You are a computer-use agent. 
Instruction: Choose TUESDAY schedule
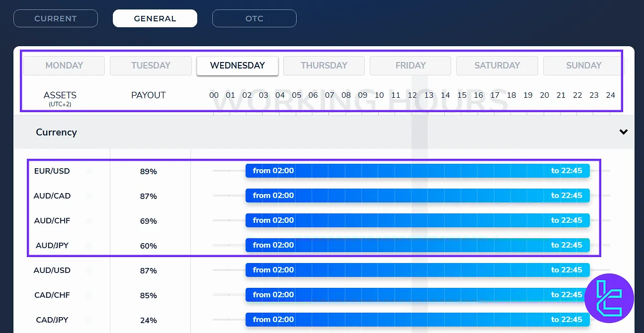click(151, 66)
